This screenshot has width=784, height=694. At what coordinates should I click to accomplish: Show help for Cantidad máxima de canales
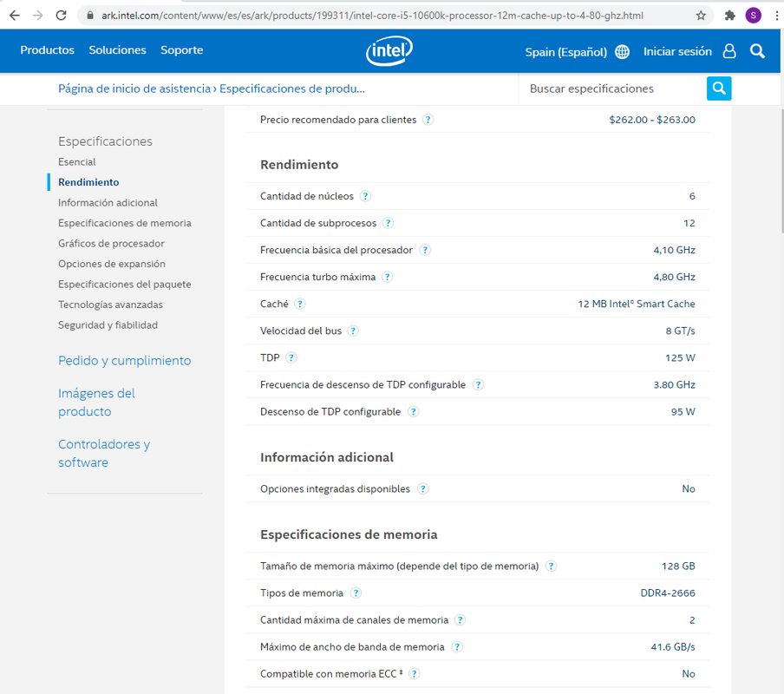(460, 620)
